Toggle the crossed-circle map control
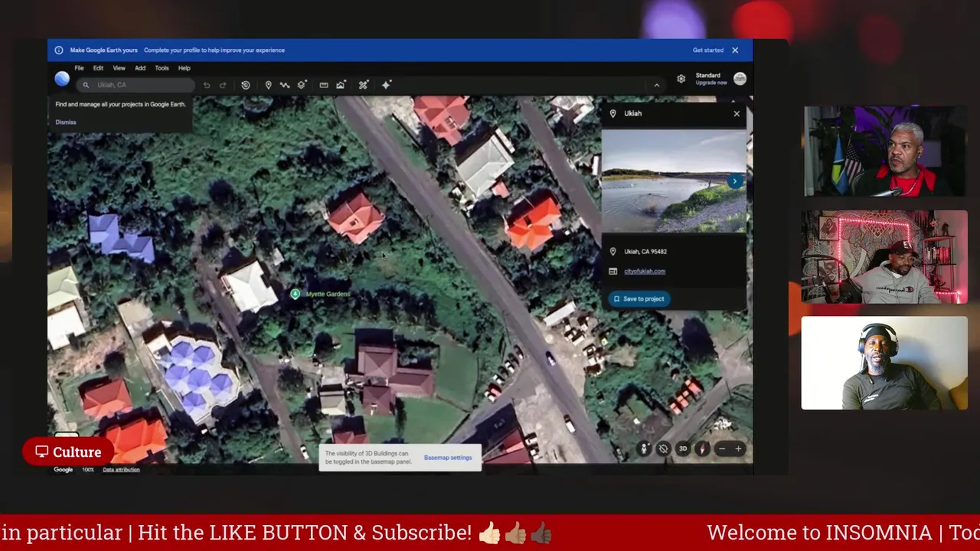 point(664,449)
